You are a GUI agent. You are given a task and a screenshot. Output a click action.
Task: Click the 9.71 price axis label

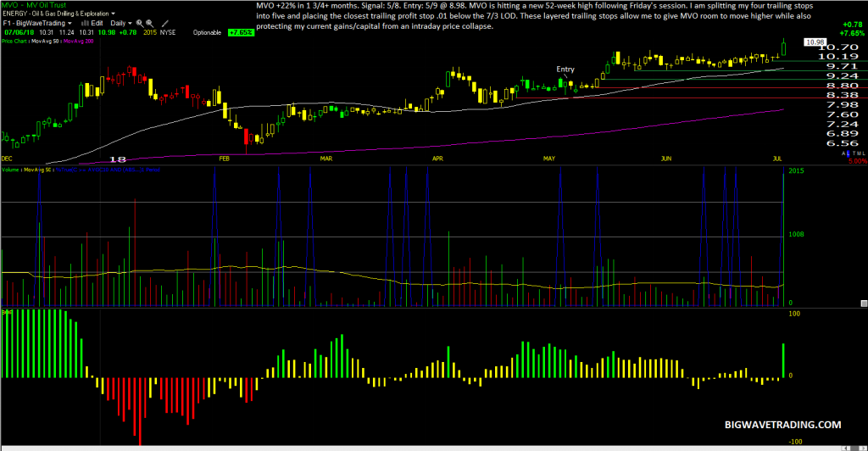coord(842,66)
